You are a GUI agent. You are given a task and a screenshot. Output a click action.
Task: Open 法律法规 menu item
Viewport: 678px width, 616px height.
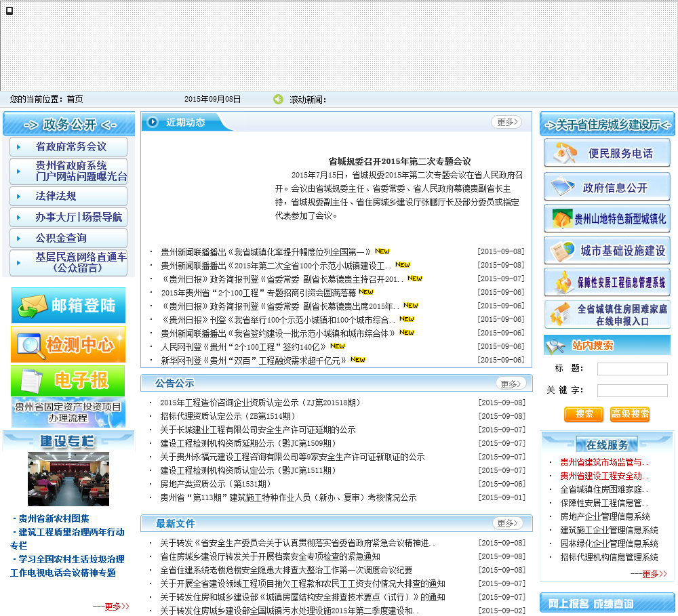pyautogui.click(x=68, y=197)
